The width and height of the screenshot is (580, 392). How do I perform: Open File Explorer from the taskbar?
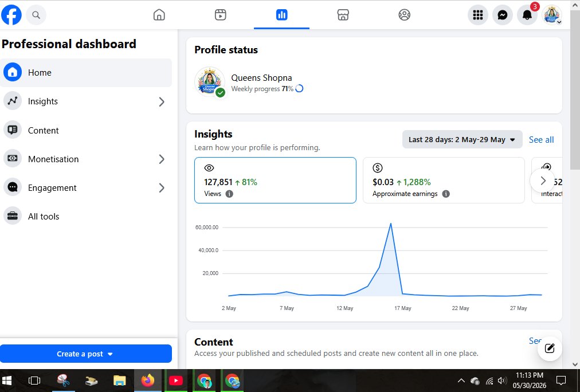pyautogui.click(x=119, y=380)
